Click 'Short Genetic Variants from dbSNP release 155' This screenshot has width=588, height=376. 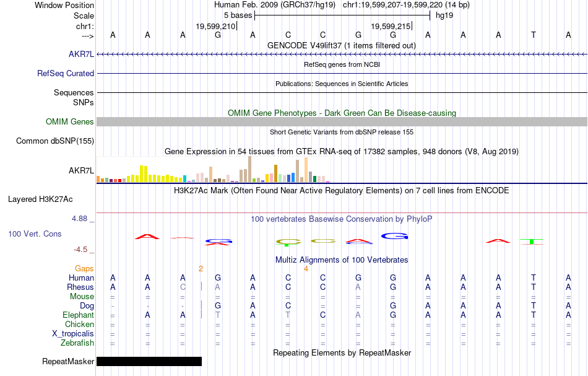click(342, 132)
